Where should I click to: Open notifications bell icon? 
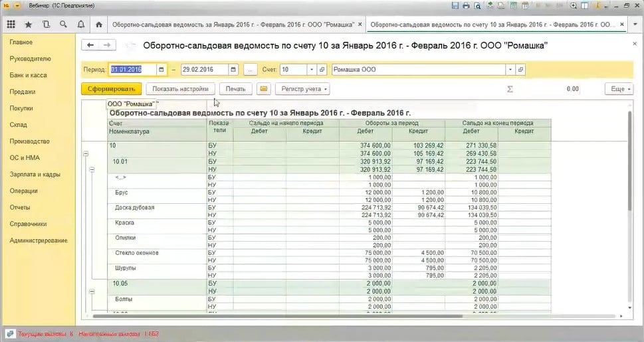(x=80, y=25)
